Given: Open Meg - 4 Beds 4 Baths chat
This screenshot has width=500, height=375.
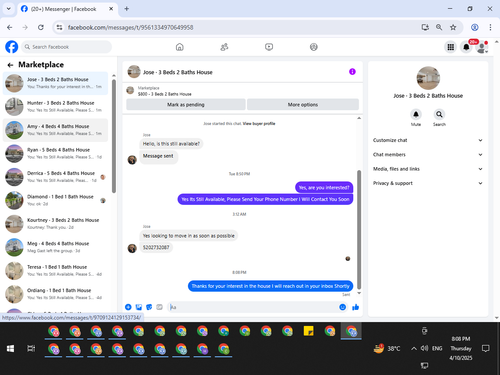Looking at the screenshot, I should click(x=56, y=247).
